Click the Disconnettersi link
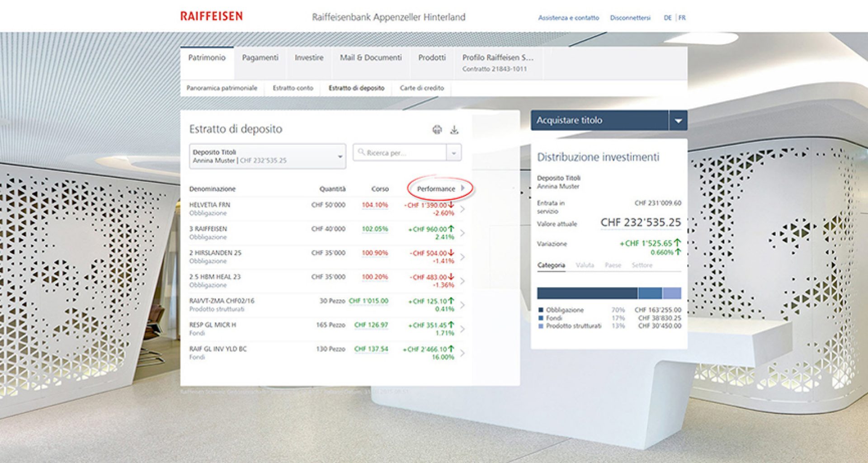 pos(630,18)
